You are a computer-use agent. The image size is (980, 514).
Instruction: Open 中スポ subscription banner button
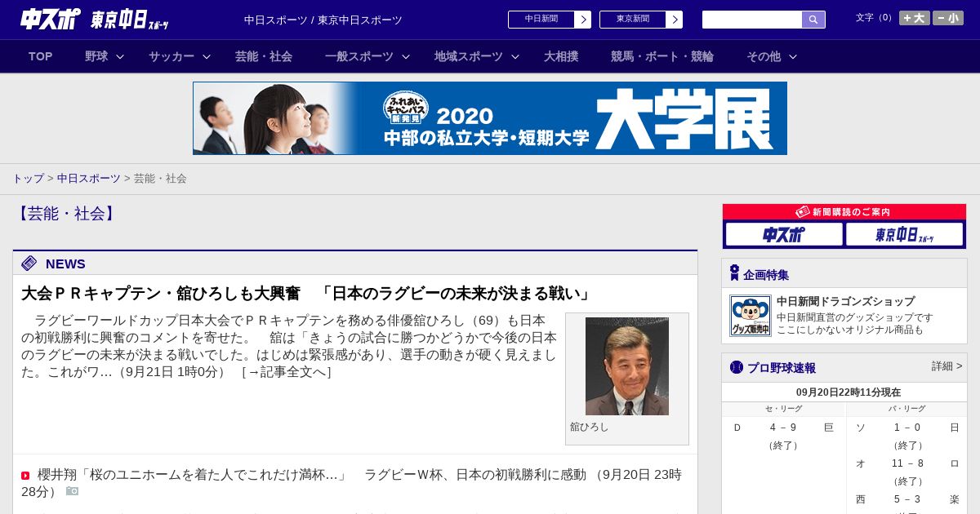[784, 234]
